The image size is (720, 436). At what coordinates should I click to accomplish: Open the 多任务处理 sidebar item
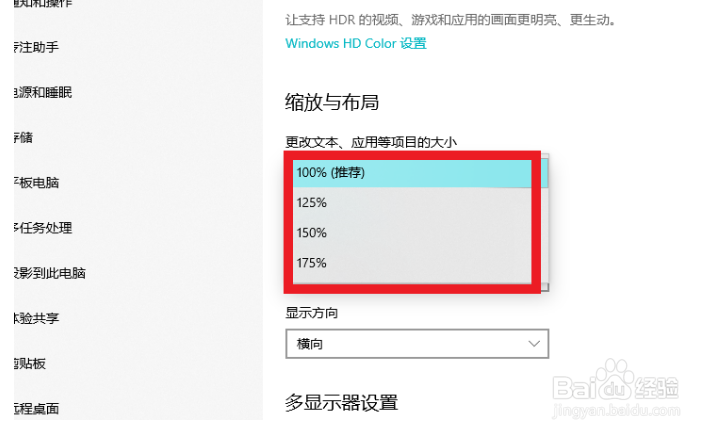coord(42,228)
